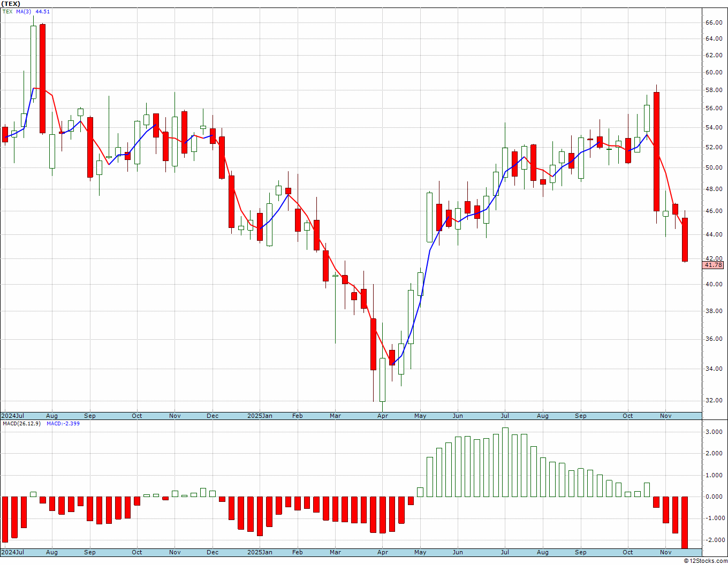This screenshot has width=728, height=565.
Task: Click the tall red candlestick peaking near 66
Action: pyautogui.click(x=42, y=78)
